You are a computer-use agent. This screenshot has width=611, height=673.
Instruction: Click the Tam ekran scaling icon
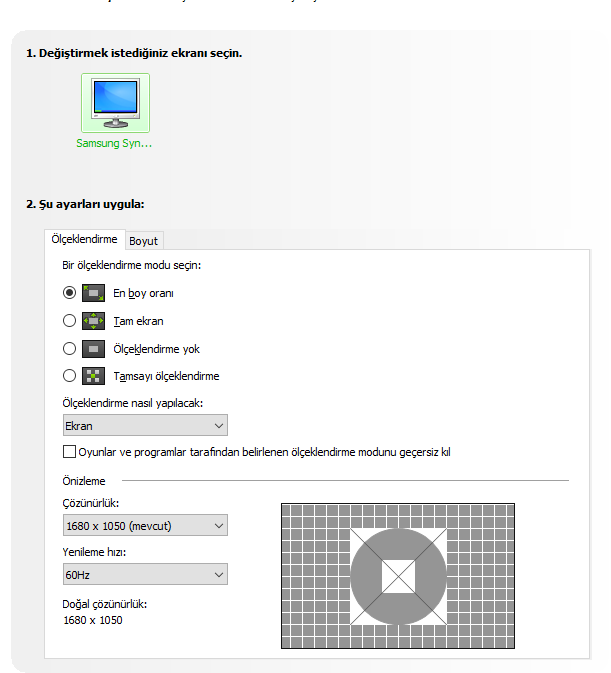point(94,321)
